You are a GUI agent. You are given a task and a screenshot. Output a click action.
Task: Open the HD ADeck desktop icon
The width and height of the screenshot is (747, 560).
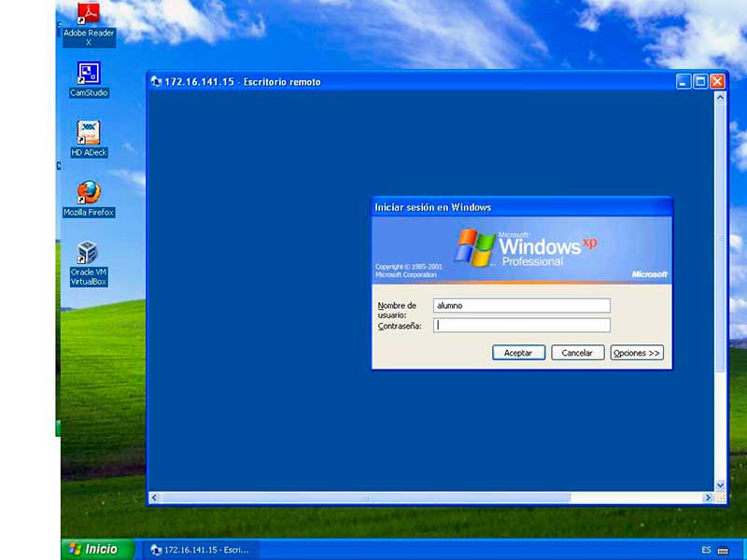89,139
